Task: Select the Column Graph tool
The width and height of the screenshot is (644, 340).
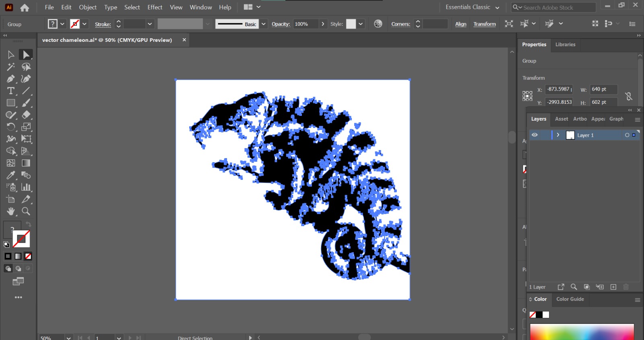Action: click(x=26, y=187)
